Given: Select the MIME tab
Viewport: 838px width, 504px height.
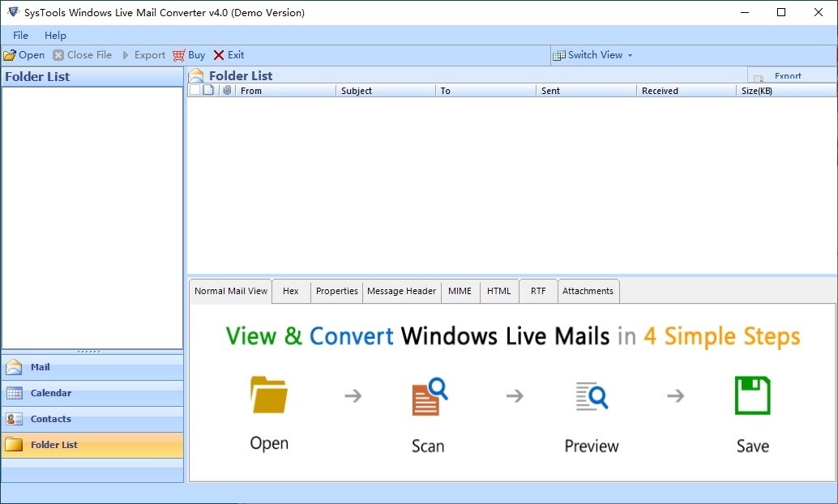Looking at the screenshot, I should 460,291.
